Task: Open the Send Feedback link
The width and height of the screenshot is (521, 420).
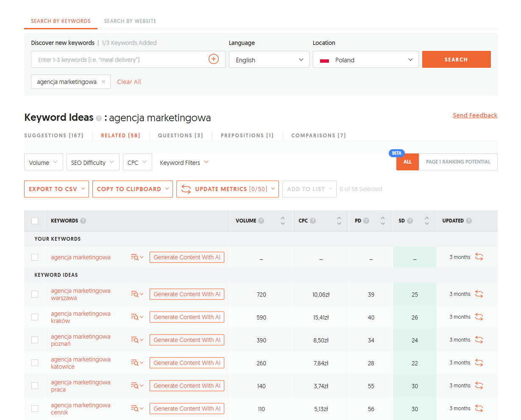Action: (475, 115)
